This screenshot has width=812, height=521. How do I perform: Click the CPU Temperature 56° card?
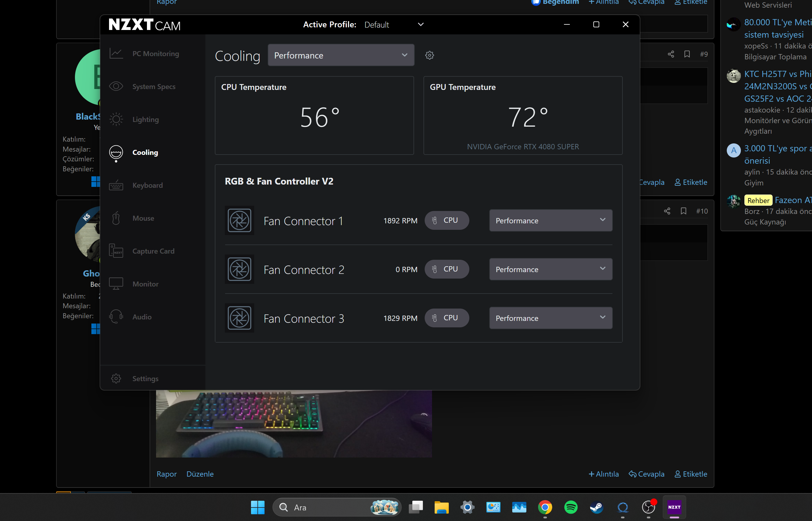coord(314,115)
